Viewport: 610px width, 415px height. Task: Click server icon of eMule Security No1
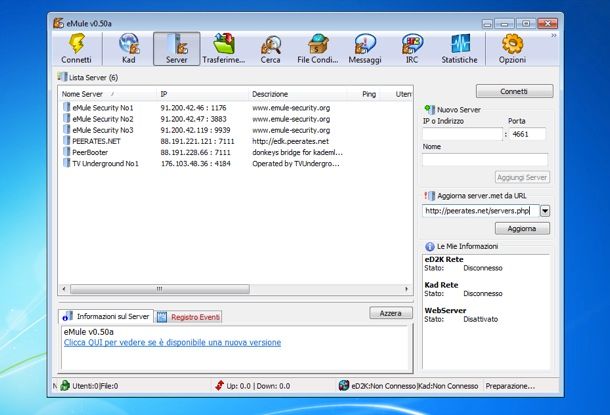pyautogui.click(x=67, y=107)
